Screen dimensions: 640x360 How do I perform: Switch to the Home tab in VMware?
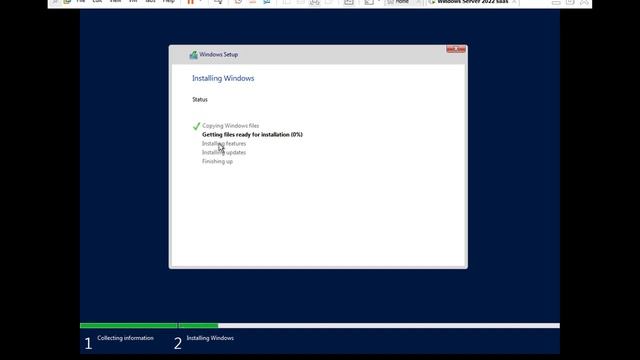click(402, 2)
